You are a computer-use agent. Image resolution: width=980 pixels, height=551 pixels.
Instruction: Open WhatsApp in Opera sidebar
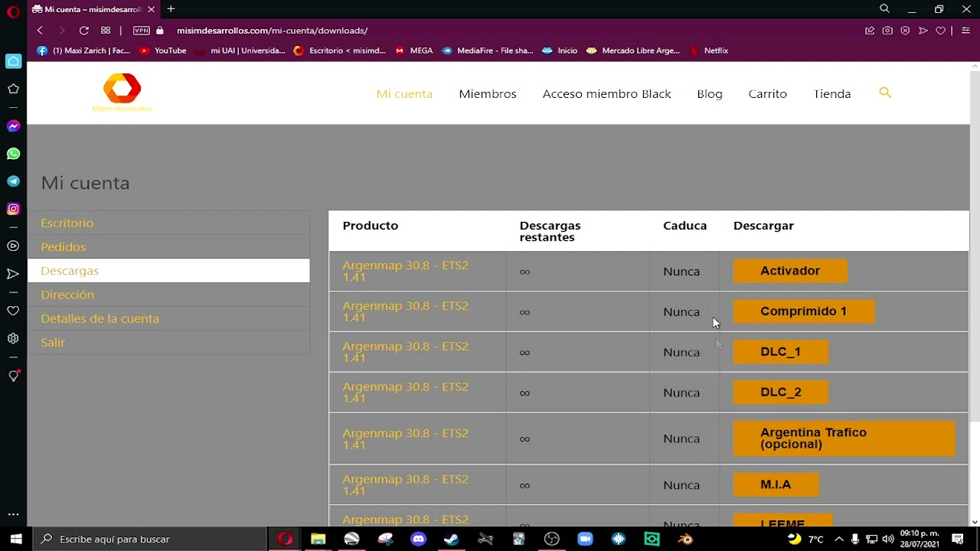[13, 154]
